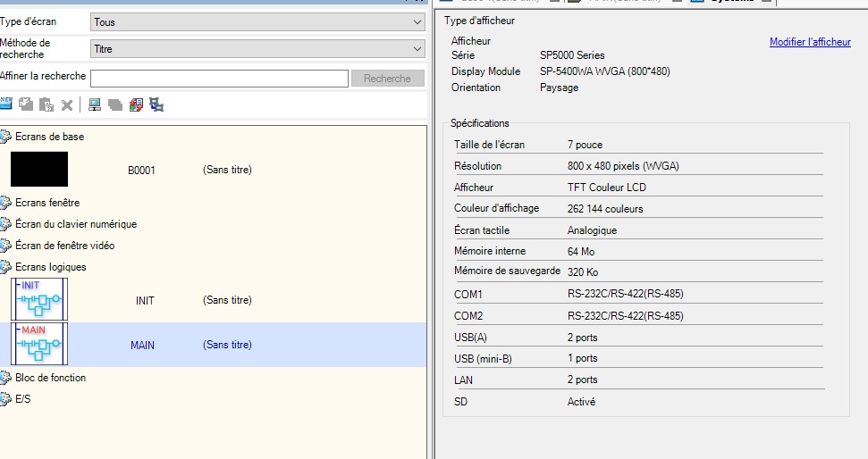This screenshot has height=459, width=868.
Task: Expand Écran du clavier numérique category
Action: [75, 224]
